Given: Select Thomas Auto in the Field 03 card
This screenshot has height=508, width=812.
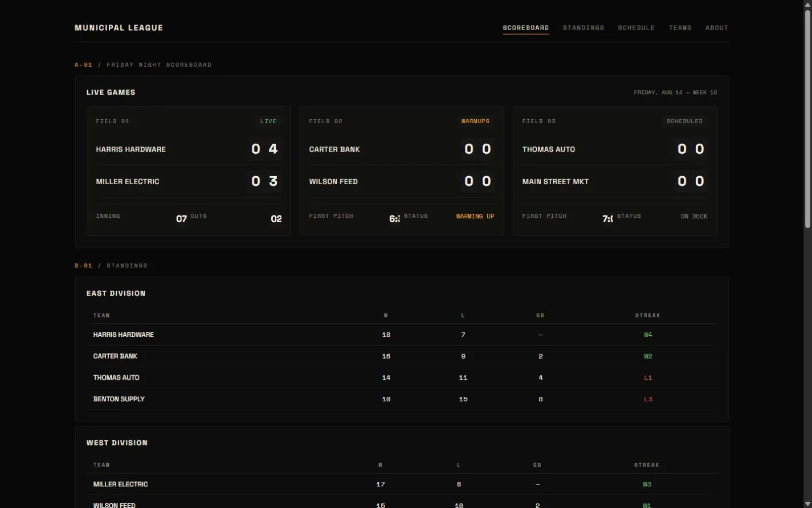Looking at the screenshot, I should [x=549, y=149].
